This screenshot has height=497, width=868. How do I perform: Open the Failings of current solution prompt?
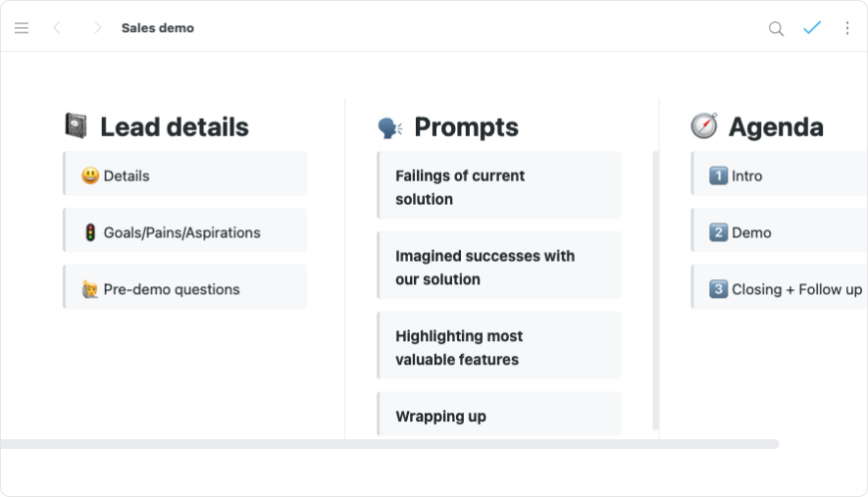click(499, 187)
